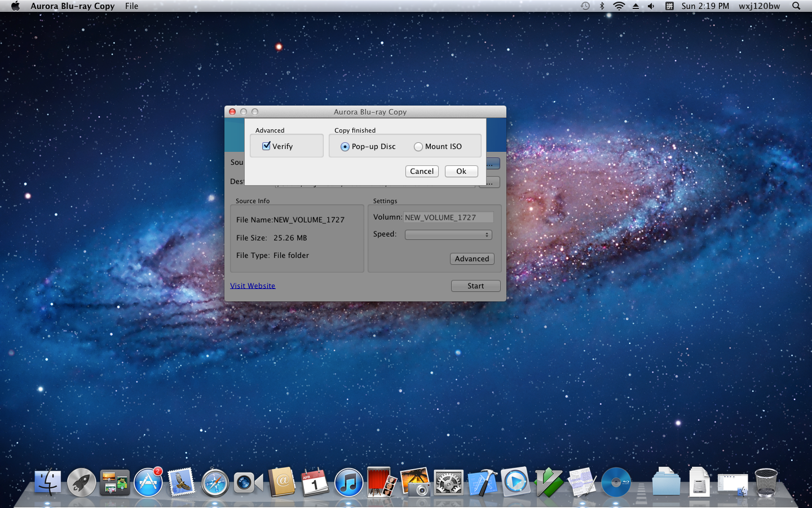This screenshot has width=812, height=508.
Task: Cancel the advanced settings sheet
Action: 422,171
